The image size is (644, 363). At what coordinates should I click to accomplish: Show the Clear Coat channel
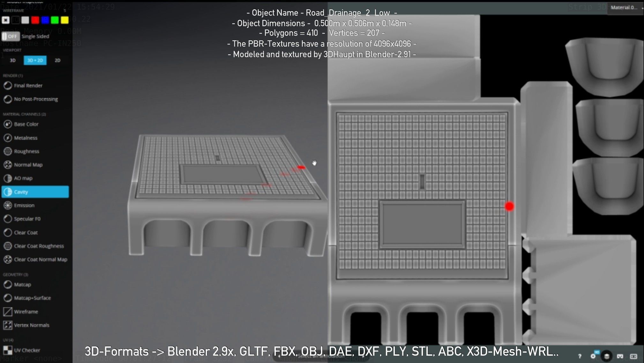(x=21, y=232)
